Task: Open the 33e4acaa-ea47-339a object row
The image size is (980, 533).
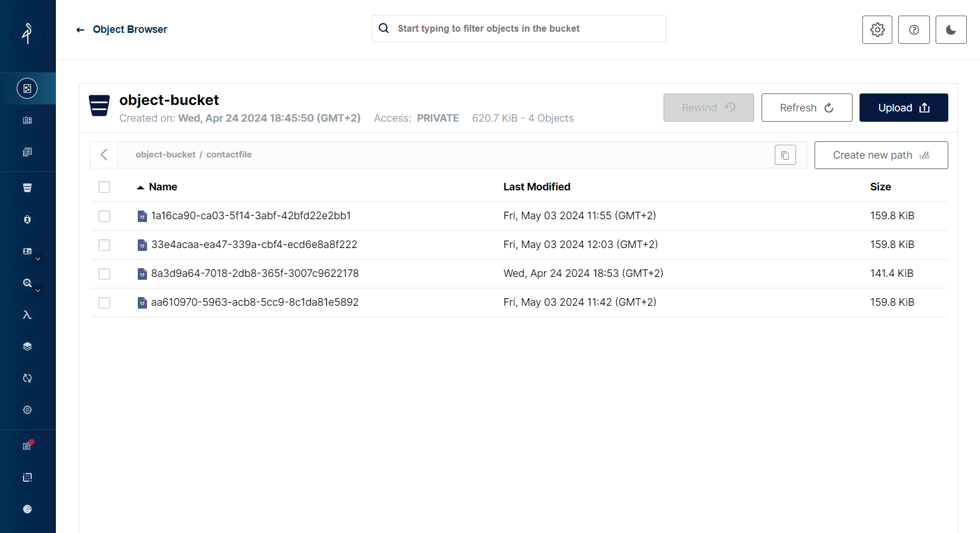Action: pos(254,245)
